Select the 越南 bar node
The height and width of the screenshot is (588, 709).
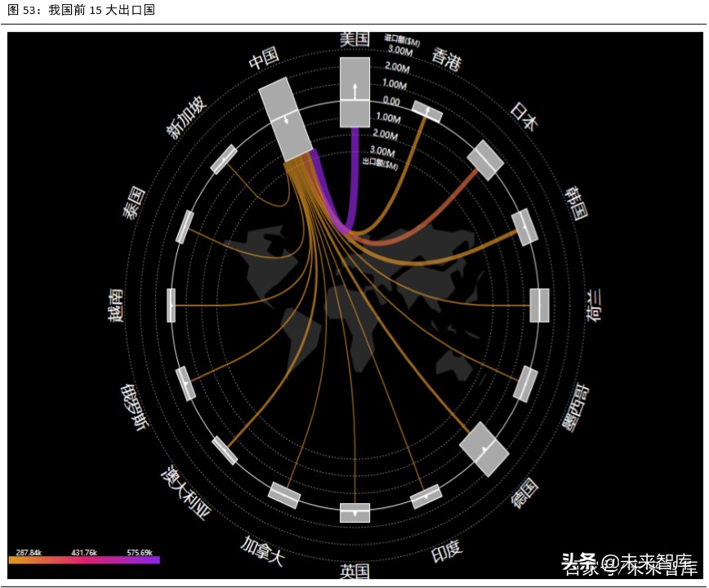click(171, 305)
